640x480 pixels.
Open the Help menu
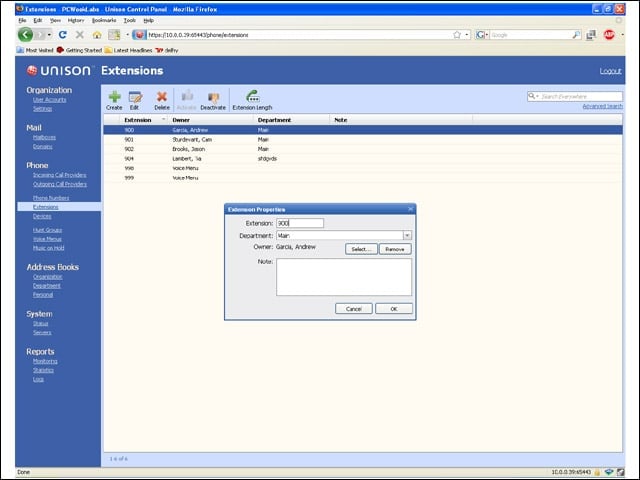pyautogui.click(x=149, y=20)
